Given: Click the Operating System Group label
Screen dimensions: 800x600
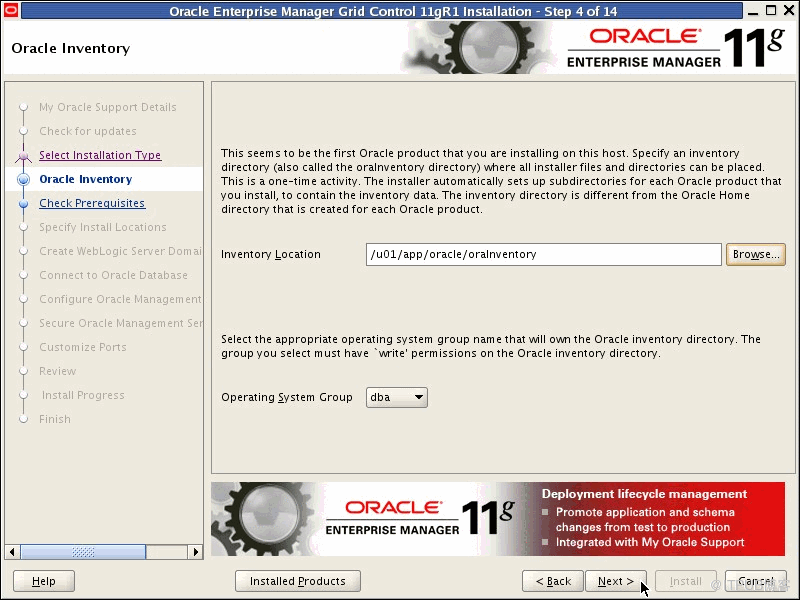Looking at the screenshot, I should pyautogui.click(x=287, y=397).
